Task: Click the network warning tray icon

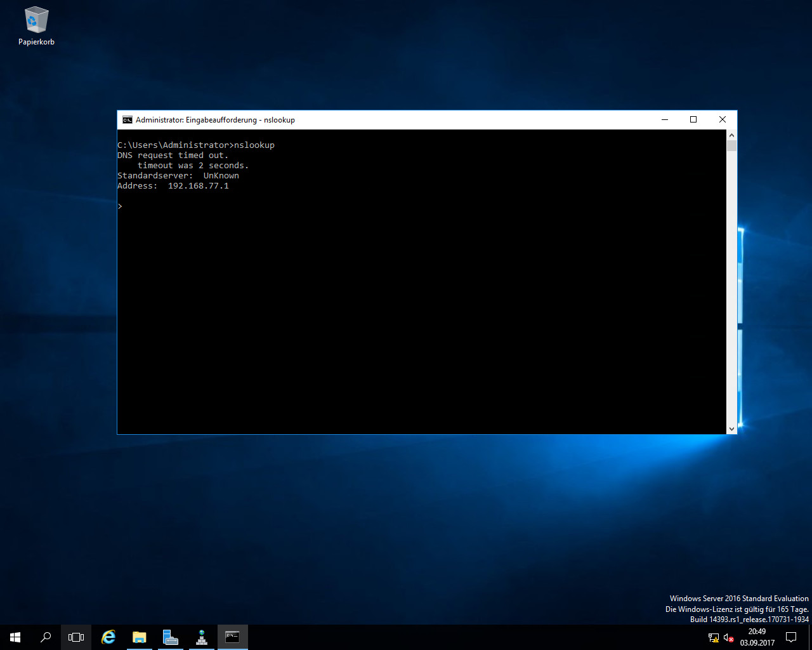Action: [714, 637]
